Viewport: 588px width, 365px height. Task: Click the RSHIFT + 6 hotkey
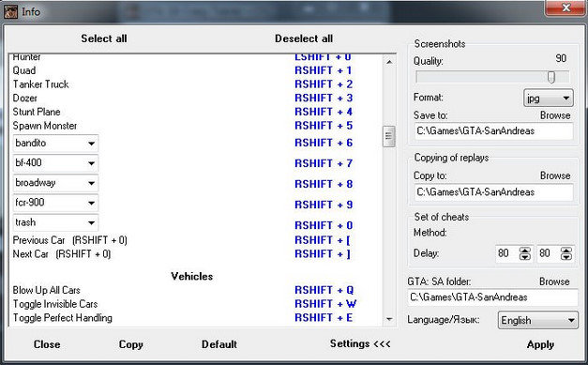pyautogui.click(x=324, y=144)
